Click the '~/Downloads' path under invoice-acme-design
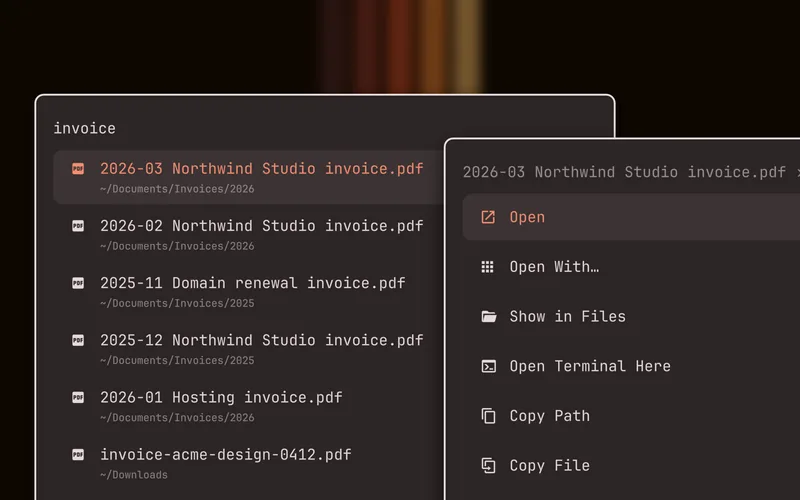Viewport: 800px width, 500px height. coord(134,475)
